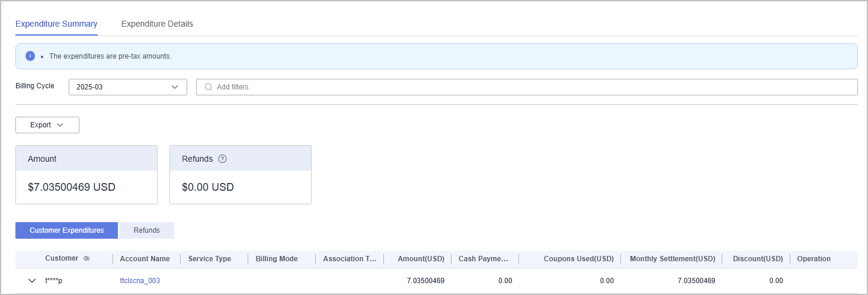
Task: Click the Amount summary card
Action: pos(87,175)
